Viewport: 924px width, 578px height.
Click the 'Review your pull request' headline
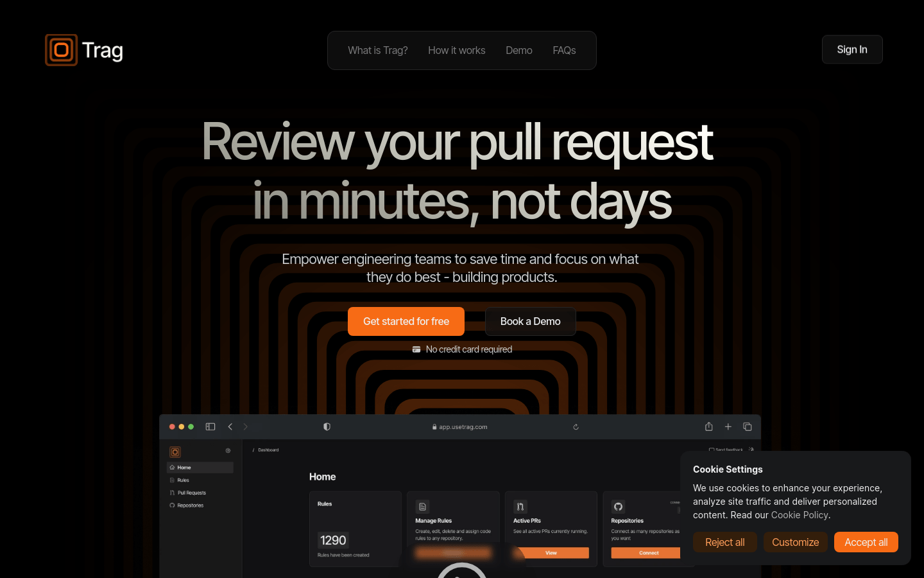(458, 142)
